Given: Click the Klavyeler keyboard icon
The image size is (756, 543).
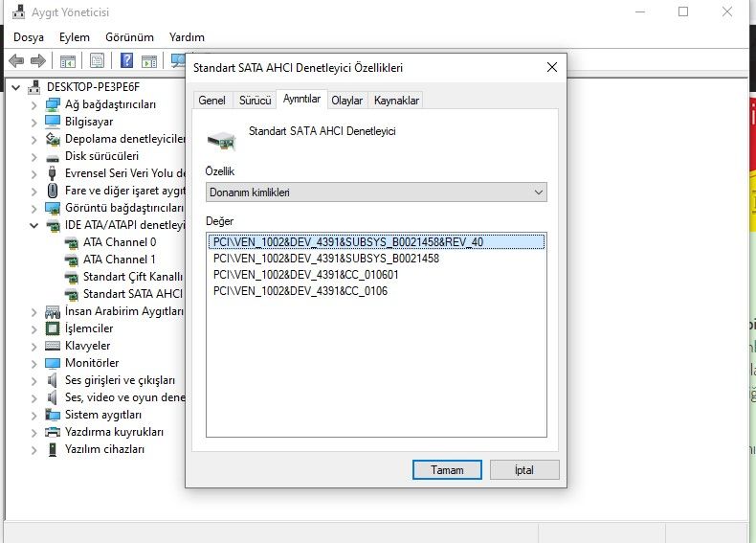Looking at the screenshot, I should coord(52,346).
